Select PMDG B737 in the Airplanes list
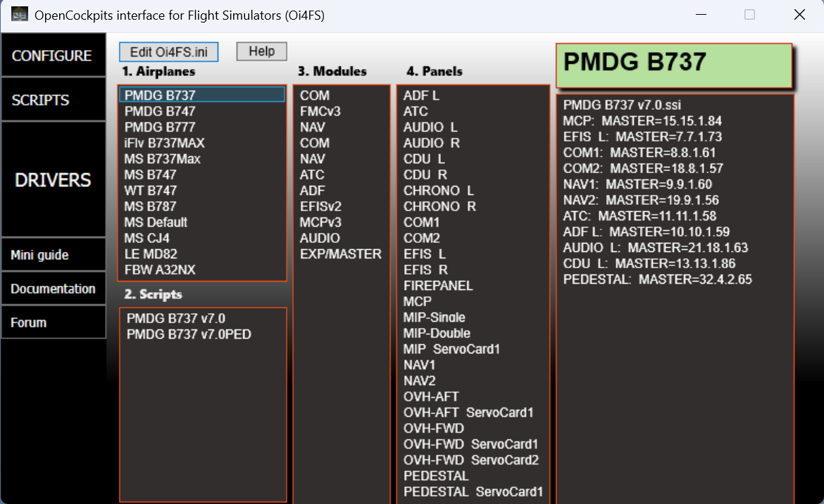Viewport: 824px width, 504px height. (x=202, y=95)
